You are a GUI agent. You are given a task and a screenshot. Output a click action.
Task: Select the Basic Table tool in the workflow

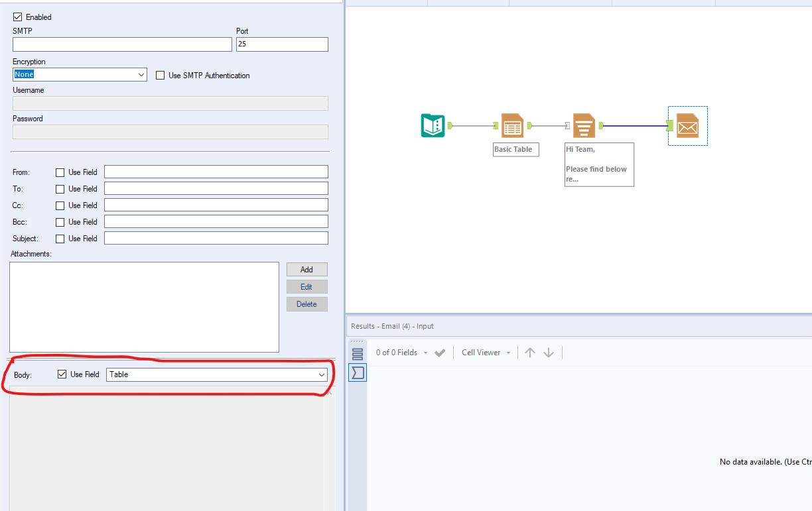[x=512, y=125]
